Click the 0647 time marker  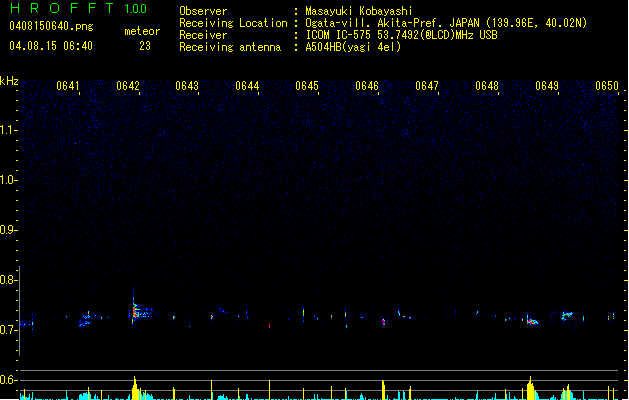[x=427, y=86]
